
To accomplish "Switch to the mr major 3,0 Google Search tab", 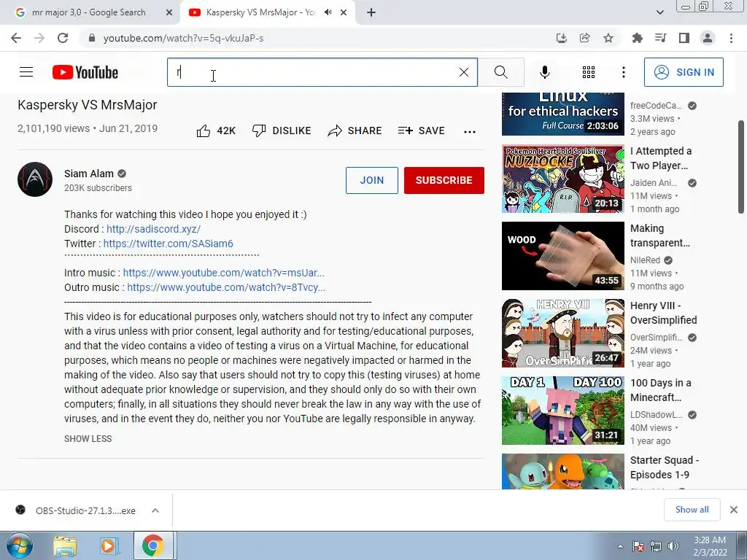I will pyautogui.click(x=88, y=12).
